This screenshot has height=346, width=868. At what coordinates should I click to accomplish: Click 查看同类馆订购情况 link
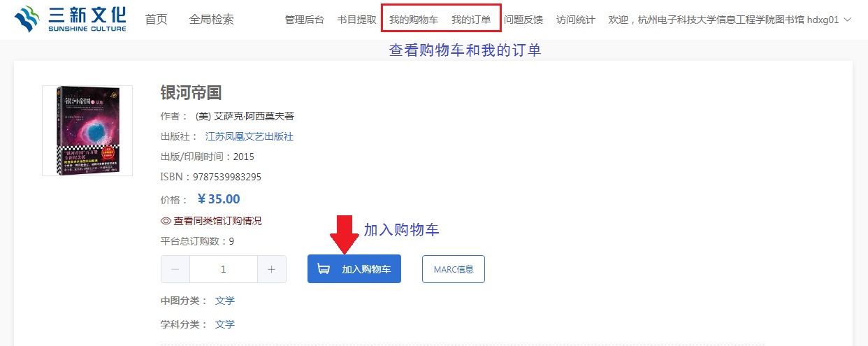click(217, 221)
